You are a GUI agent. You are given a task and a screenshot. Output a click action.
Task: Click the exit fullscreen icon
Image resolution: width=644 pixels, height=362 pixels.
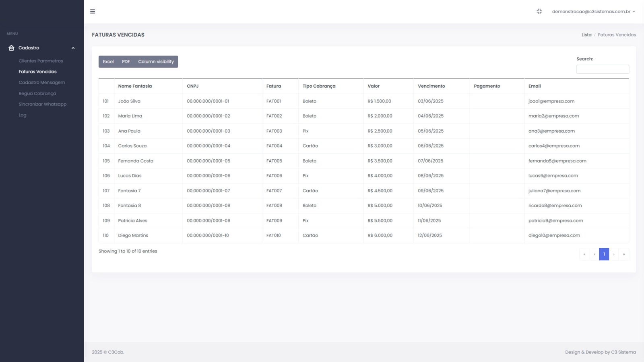point(539,12)
